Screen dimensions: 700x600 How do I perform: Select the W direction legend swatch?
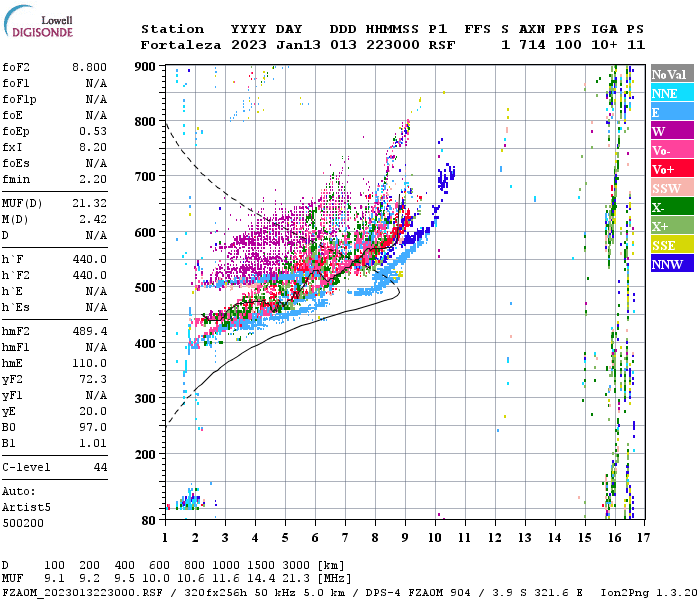(x=672, y=131)
